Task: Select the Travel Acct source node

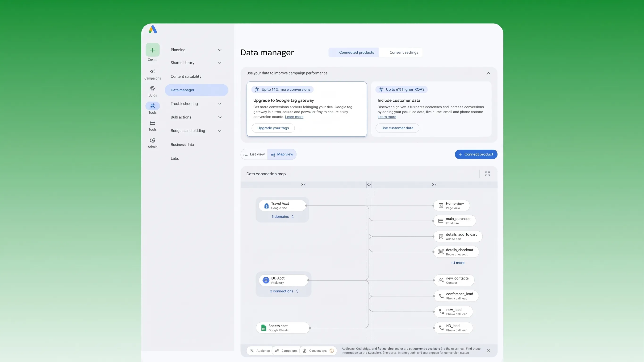Action: point(282,206)
